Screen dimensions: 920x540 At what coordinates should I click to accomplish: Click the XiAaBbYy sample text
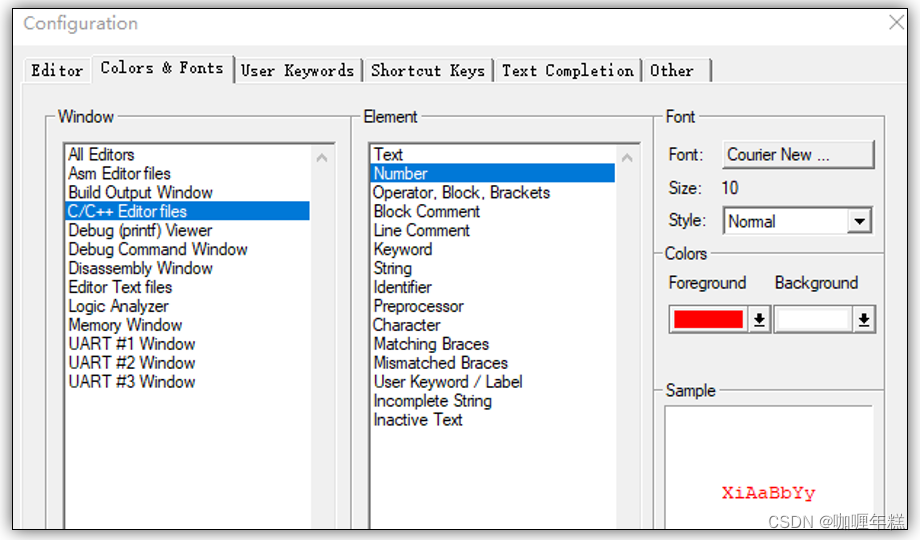pyautogui.click(x=768, y=493)
